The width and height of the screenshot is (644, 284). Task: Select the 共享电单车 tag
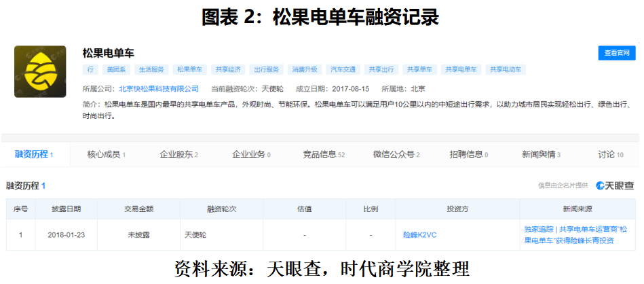(461, 69)
